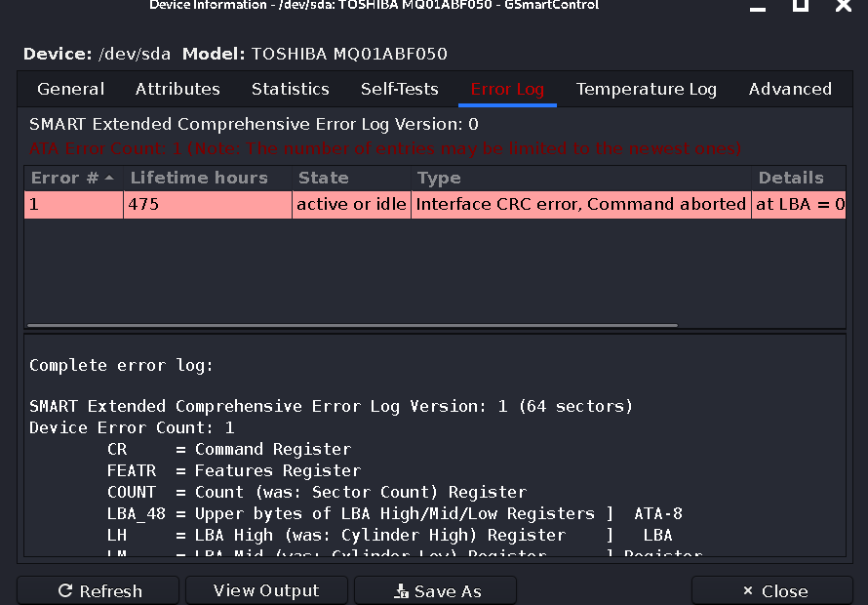Maximize the Device Information window

point(801,6)
